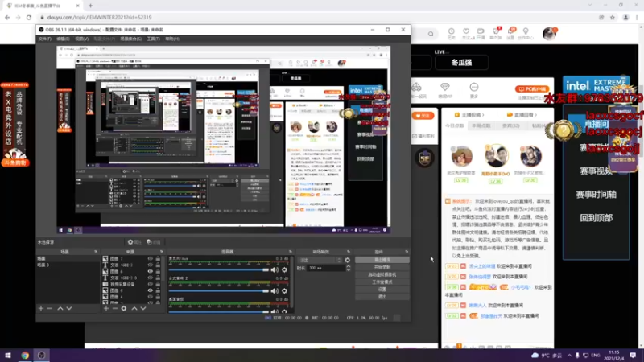Open the Douyu follow heart icon in header

pos(466,33)
